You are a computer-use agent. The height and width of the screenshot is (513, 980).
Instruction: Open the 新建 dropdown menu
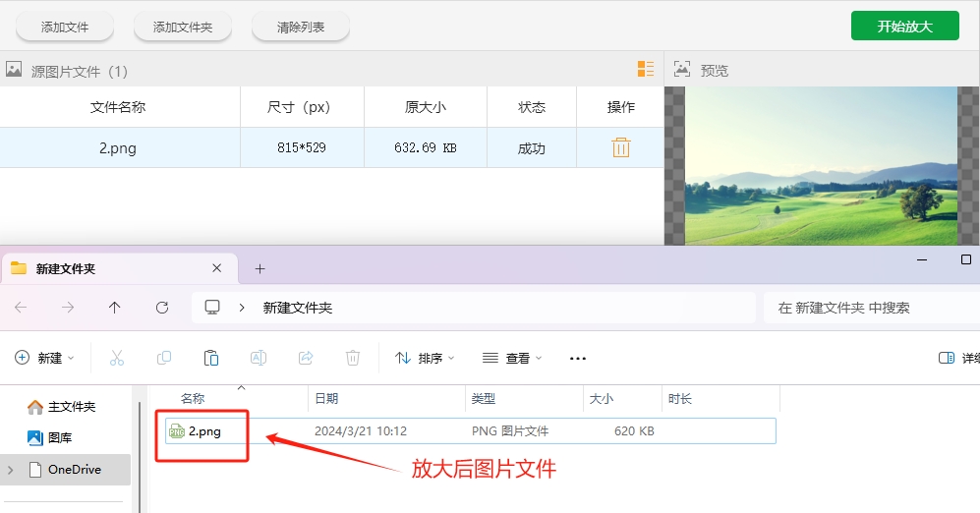(44, 358)
